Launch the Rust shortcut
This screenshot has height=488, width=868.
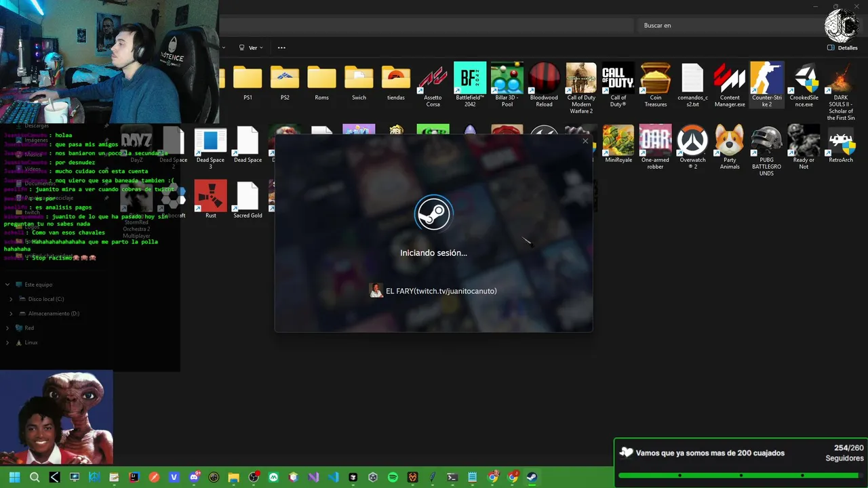coord(211,199)
